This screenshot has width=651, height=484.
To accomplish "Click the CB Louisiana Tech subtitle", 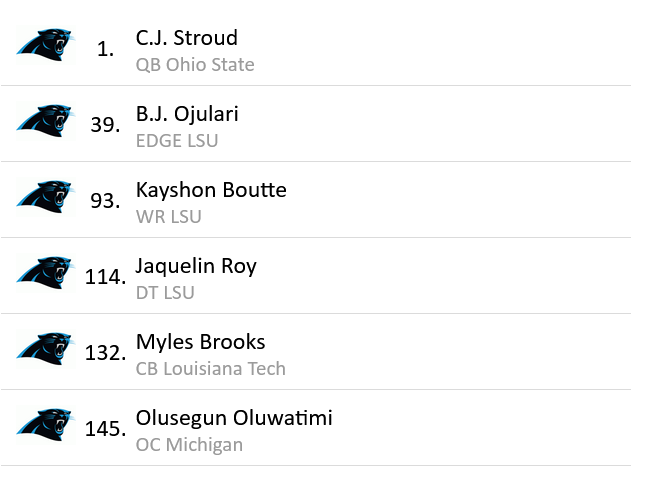I will (x=210, y=369).
